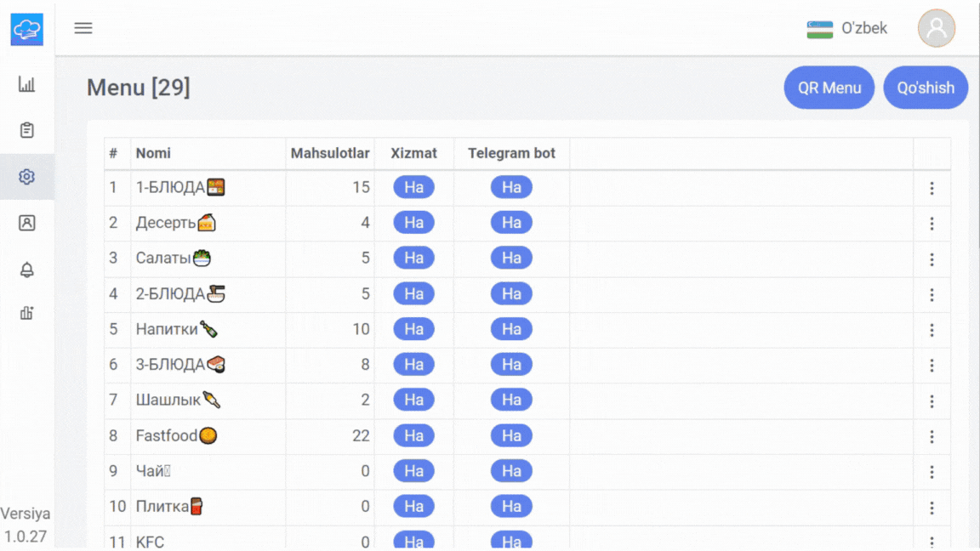The width and height of the screenshot is (980, 551).
Task: Click the chef hat app logo
Action: pos(27,30)
